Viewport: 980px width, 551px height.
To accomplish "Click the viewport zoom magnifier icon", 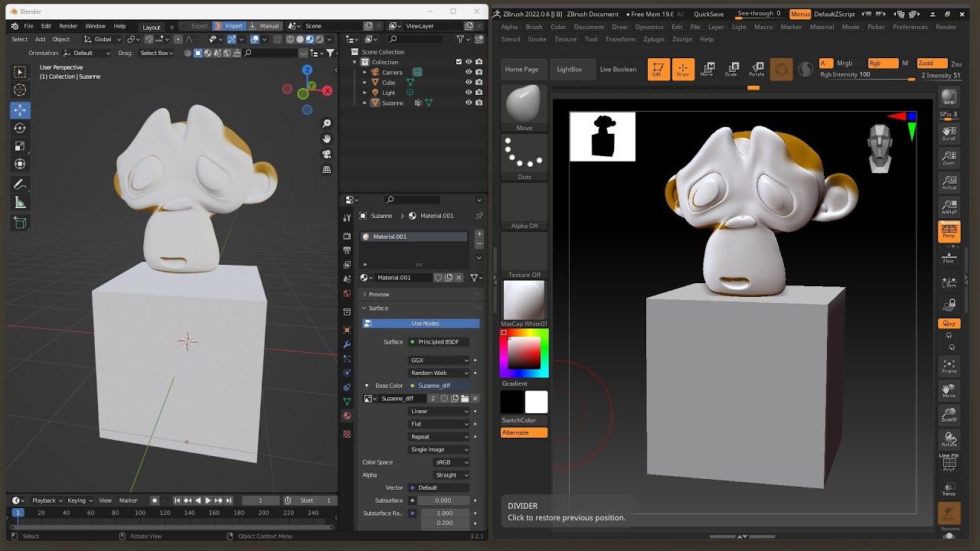I will pyautogui.click(x=327, y=123).
